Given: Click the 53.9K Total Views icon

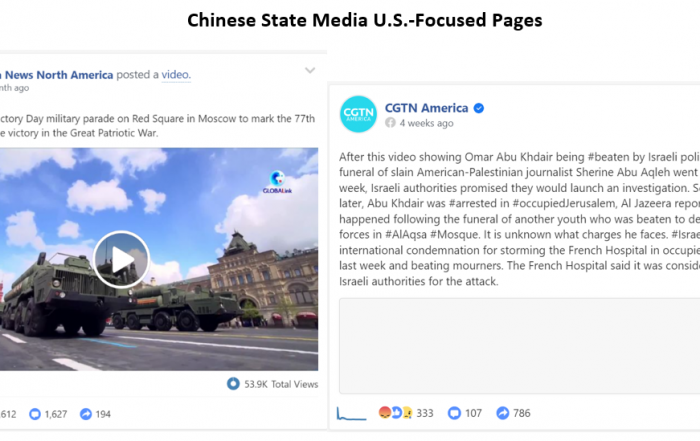Looking at the screenshot, I should point(233,383).
